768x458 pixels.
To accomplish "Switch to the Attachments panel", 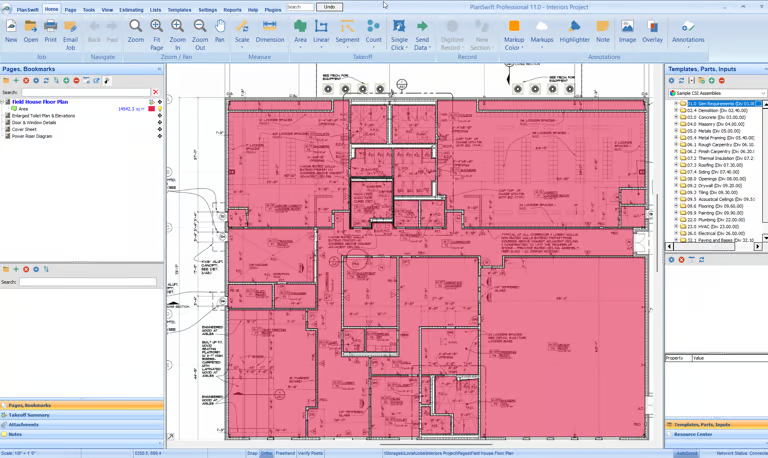I will 82,425.
